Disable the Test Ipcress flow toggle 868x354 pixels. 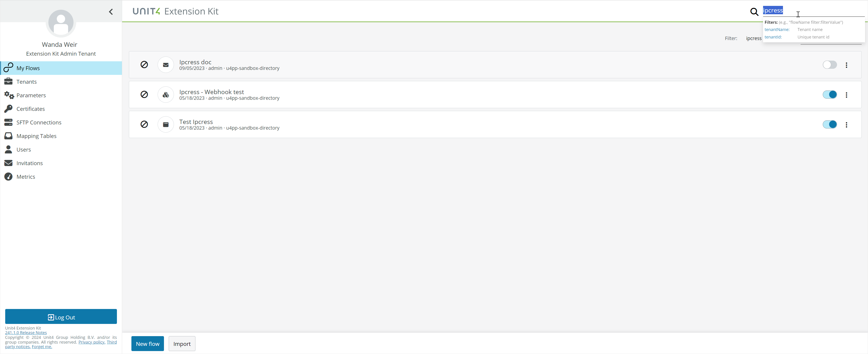pyautogui.click(x=829, y=125)
